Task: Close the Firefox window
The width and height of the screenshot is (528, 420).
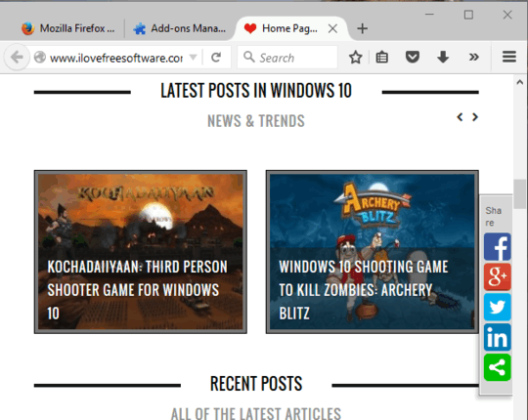Action: tap(507, 15)
